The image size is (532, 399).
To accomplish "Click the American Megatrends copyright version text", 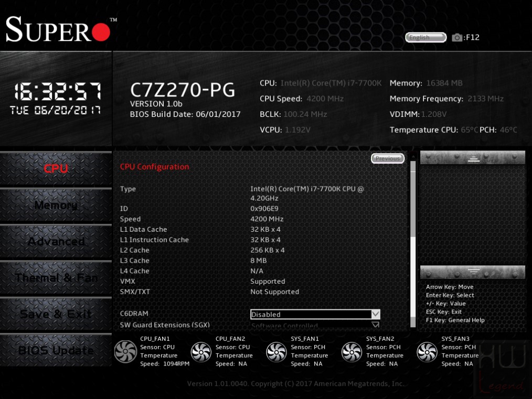I will pyautogui.click(x=295, y=384).
